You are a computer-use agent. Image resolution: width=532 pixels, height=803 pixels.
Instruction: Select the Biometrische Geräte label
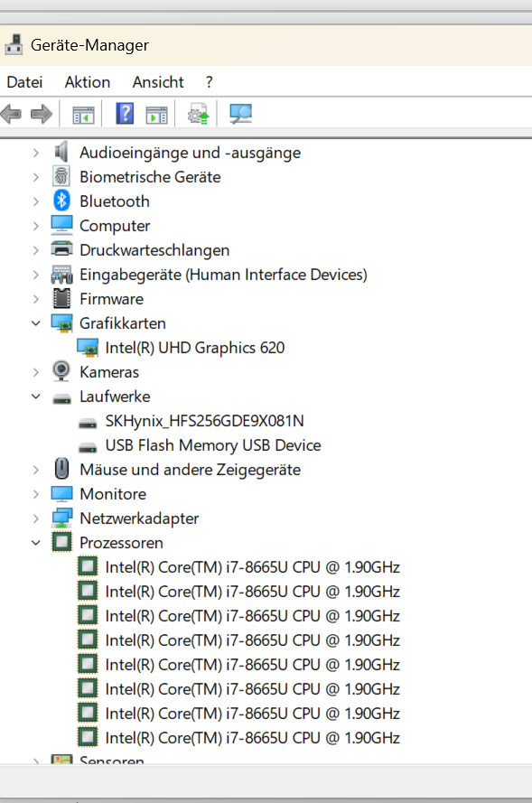click(x=151, y=177)
